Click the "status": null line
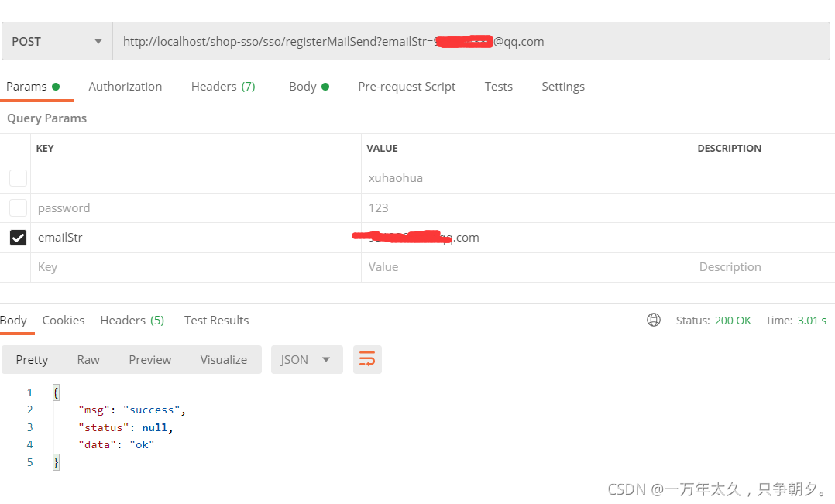Screen dimensions: 835x504 point(125,427)
